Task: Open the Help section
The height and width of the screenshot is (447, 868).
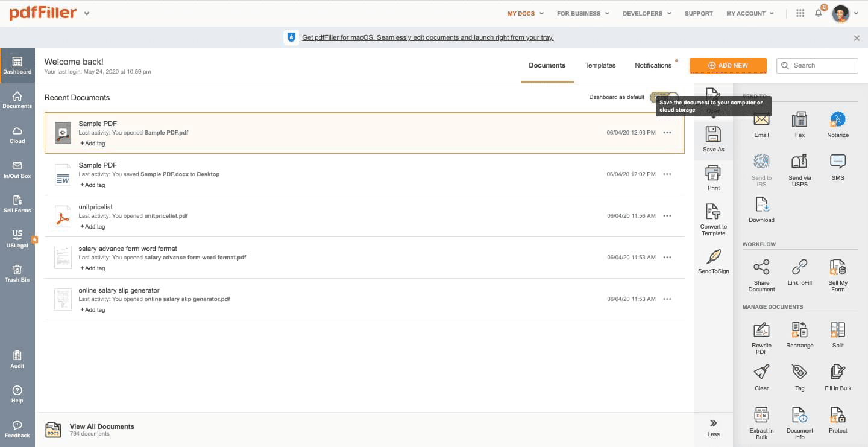Action: click(x=17, y=395)
